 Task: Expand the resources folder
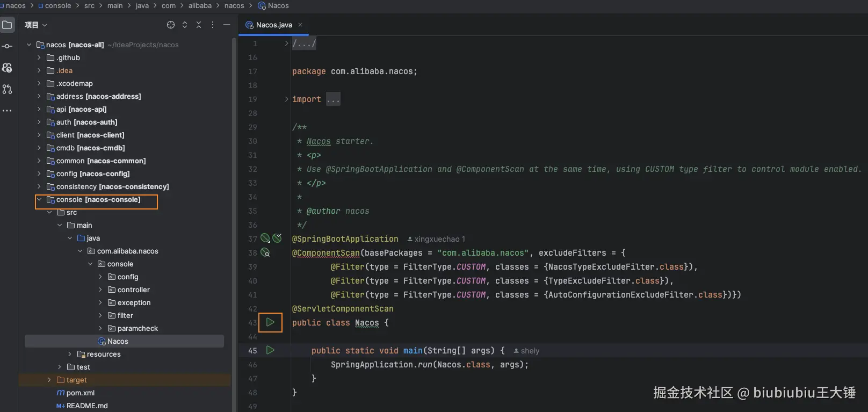tap(70, 354)
